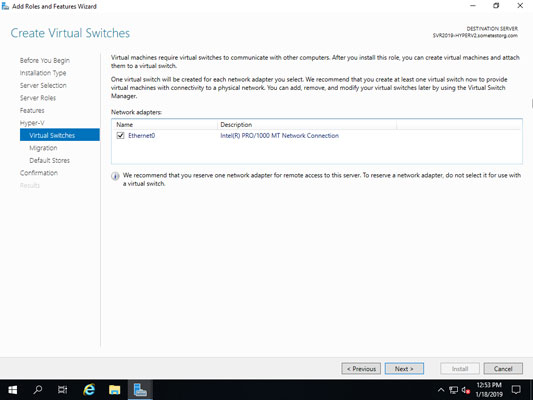Click the information icon beside the recommendation
Screen dimensions: 533x400
tap(115, 176)
